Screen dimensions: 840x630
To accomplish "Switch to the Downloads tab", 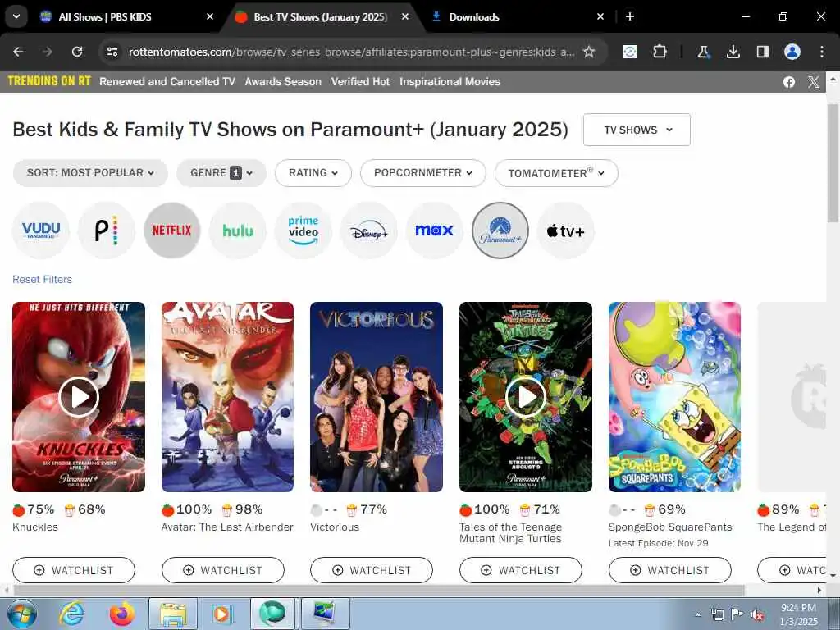I will point(474,16).
